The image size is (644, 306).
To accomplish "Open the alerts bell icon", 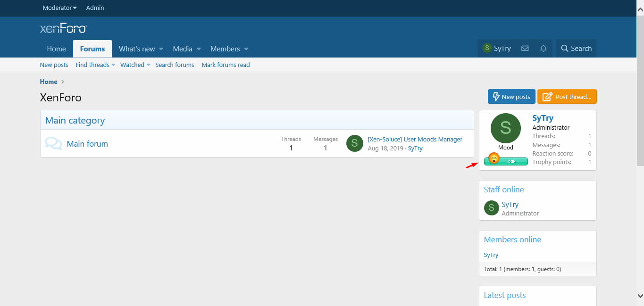I will pyautogui.click(x=543, y=49).
